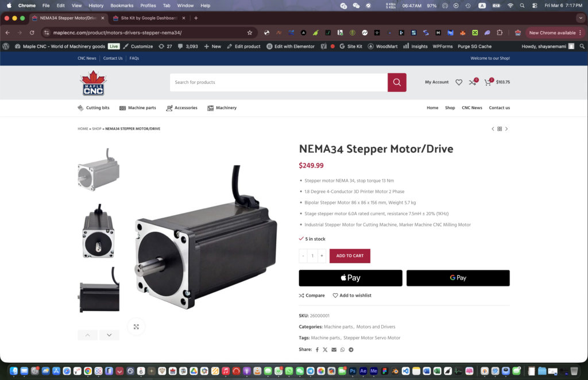
Task: Share product on Facebook
Action: point(317,350)
